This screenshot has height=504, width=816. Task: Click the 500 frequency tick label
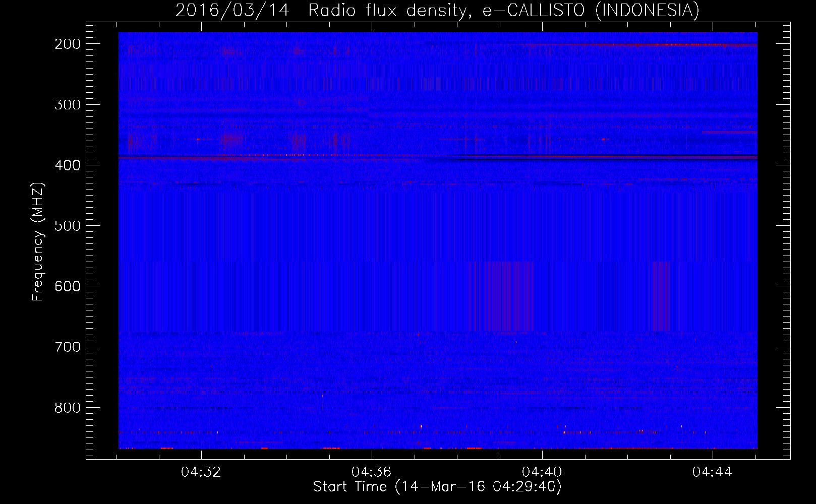(x=68, y=226)
